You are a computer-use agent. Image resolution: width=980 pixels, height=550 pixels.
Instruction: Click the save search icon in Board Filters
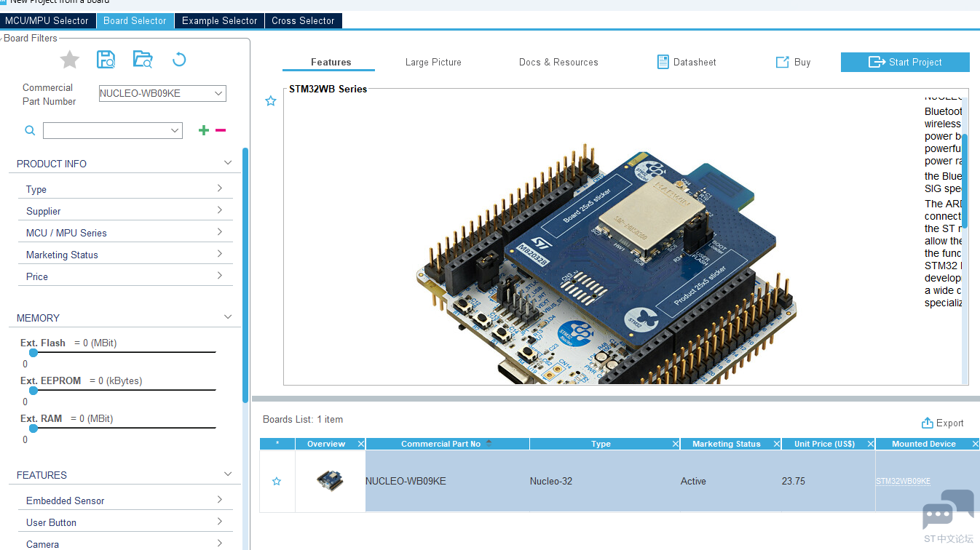click(106, 60)
